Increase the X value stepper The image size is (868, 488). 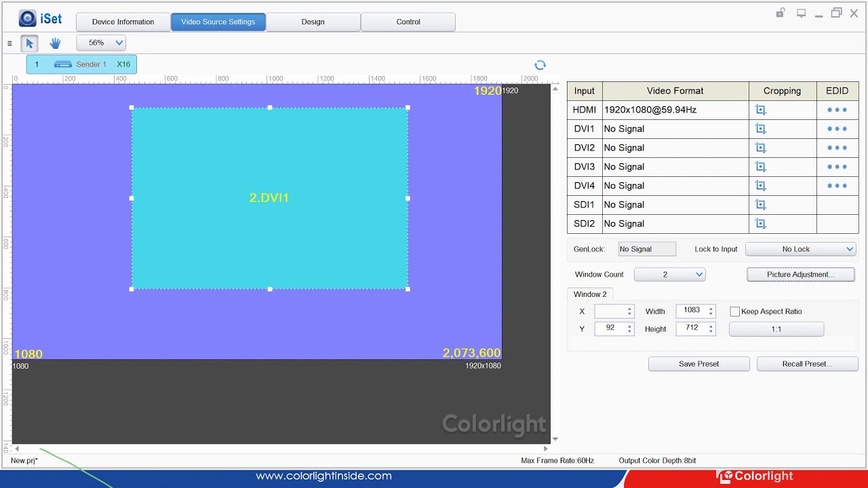click(x=629, y=309)
